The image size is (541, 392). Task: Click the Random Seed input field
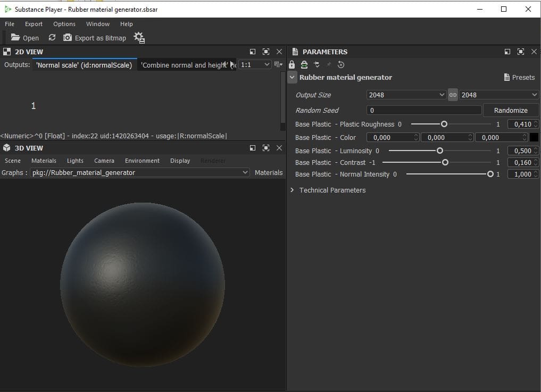pyautogui.click(x=424, y=111)
